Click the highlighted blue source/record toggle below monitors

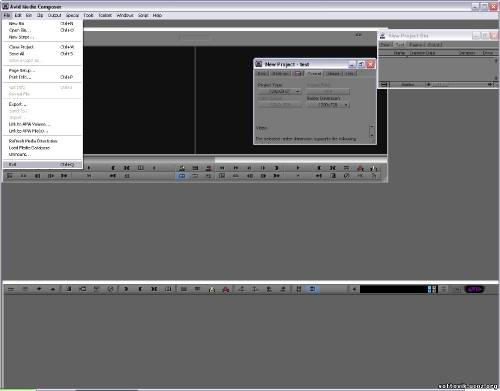[x=182, y=176]
